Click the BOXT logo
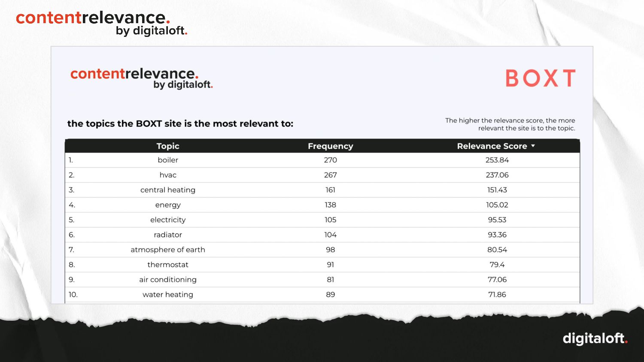The height and width of the screenshot is (362, 644). [540, 78]
